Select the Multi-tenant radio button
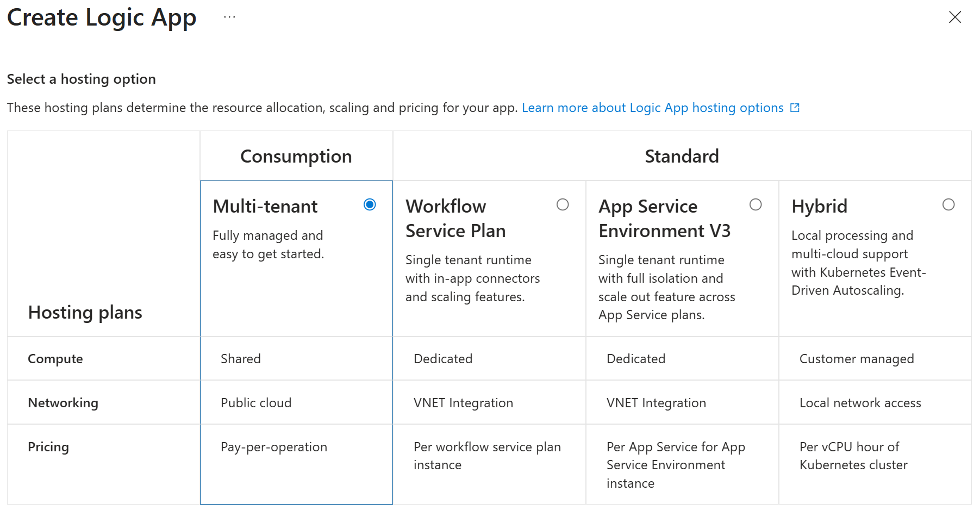 (x=370, y=204)
